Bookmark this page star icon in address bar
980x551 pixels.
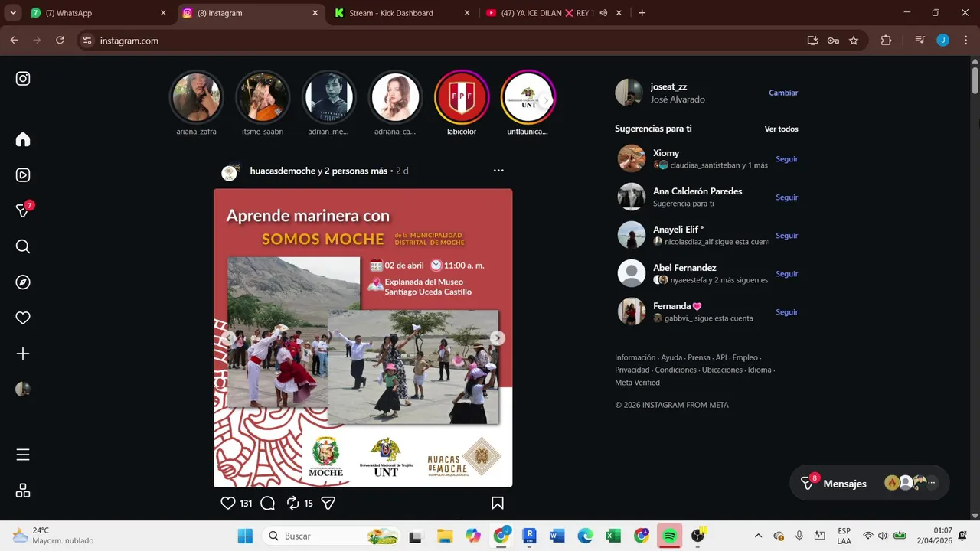(854, 41)
